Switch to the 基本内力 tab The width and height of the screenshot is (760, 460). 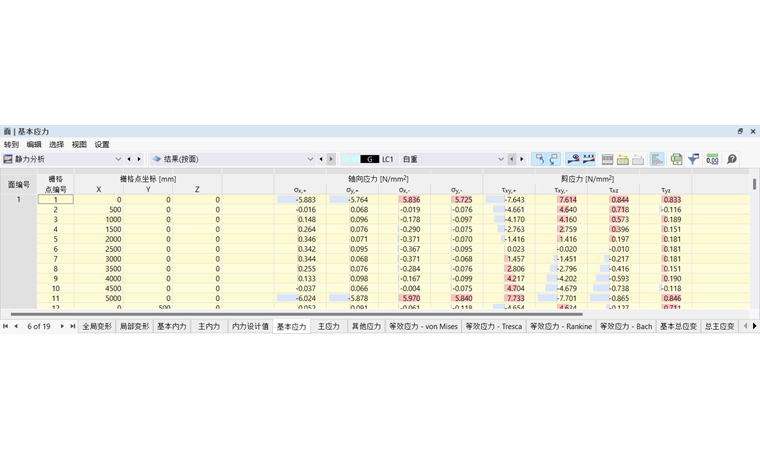(x=172, y=326)
